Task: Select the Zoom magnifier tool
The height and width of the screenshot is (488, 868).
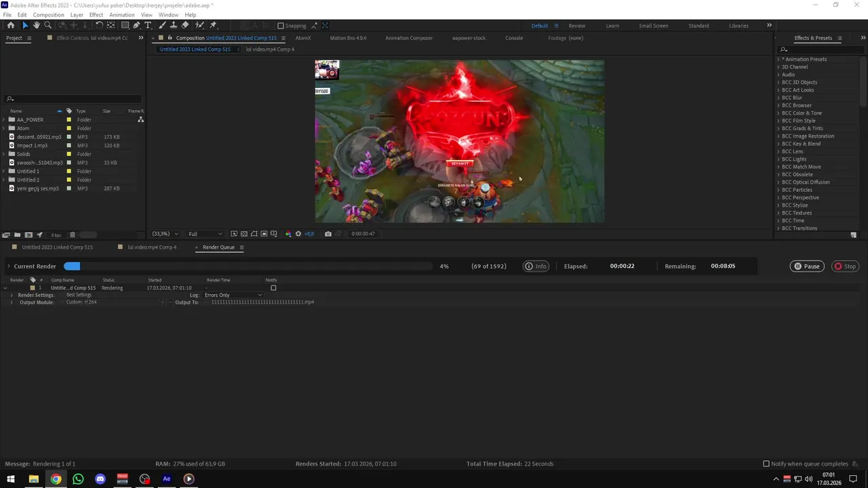Action: [x=47, y=25]
